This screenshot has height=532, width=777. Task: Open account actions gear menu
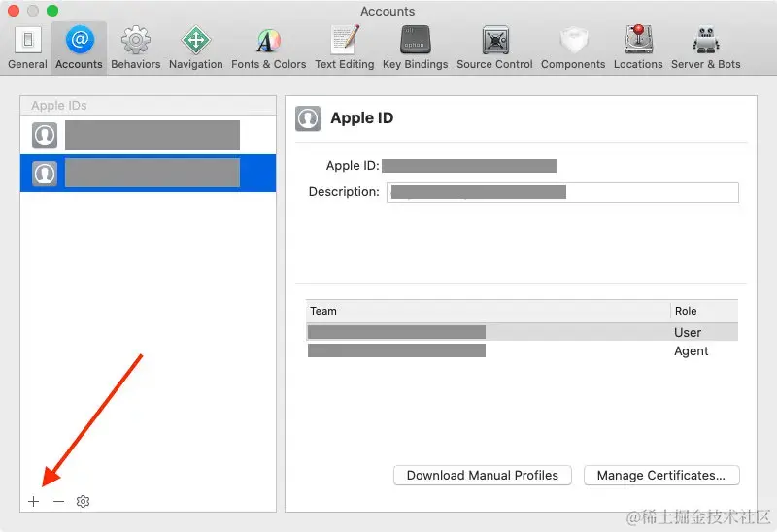click(x=83, y=501)
